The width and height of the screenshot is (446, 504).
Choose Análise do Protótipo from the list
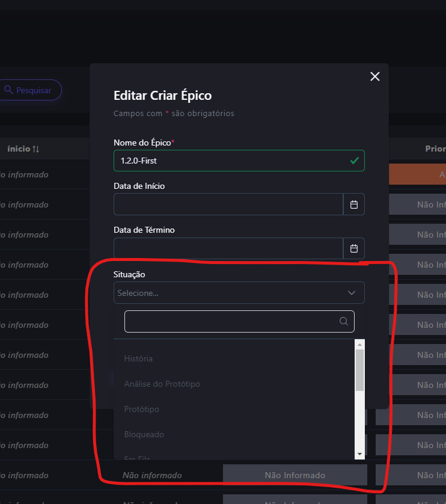coord(162,384)
